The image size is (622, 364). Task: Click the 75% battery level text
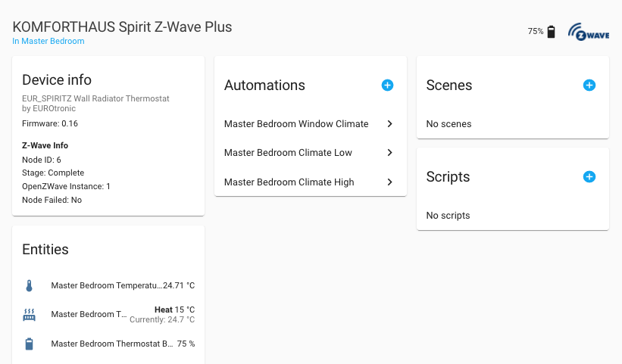tap(536, 32)
